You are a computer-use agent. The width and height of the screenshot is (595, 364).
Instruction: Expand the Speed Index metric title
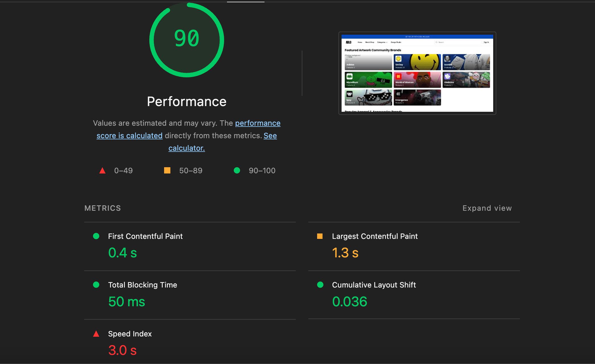(x=130, y=334)
